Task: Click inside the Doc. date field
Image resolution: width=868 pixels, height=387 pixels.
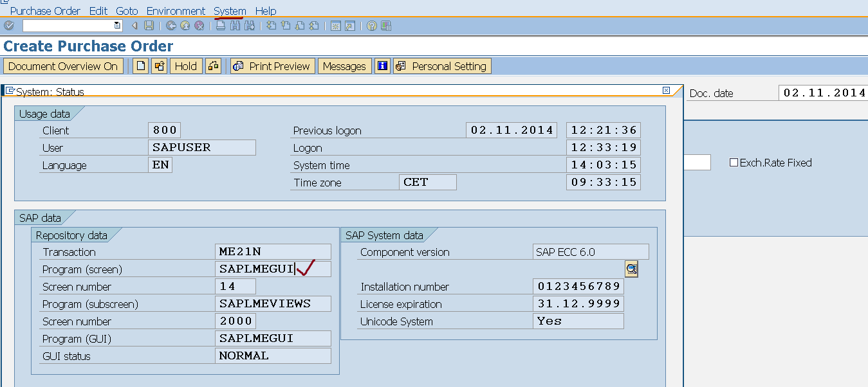Action: (x=822, y=93)
